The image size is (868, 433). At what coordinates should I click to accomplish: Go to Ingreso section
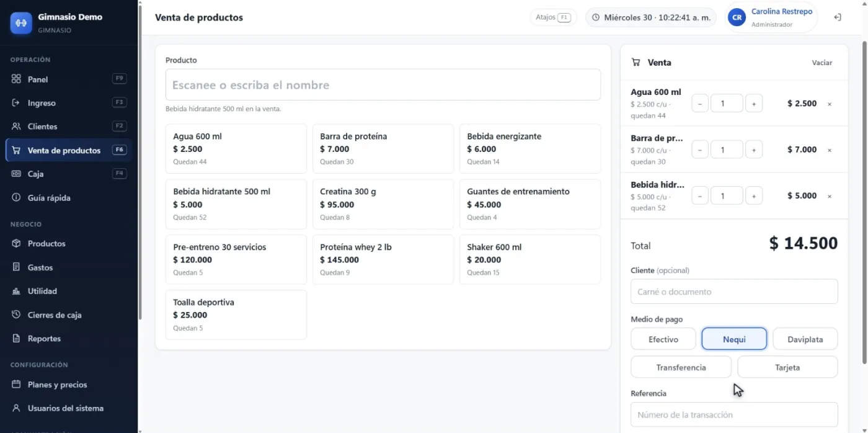click(69, 103)
